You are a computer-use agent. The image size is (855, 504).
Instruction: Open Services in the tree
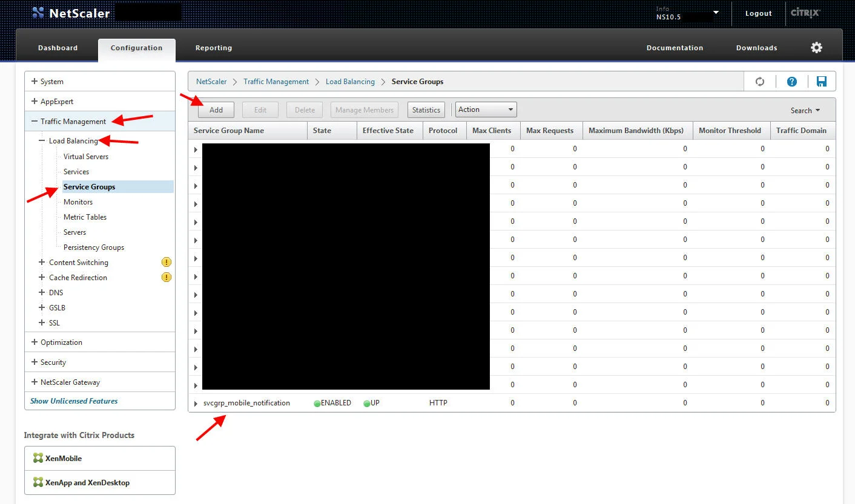point(76,171)
